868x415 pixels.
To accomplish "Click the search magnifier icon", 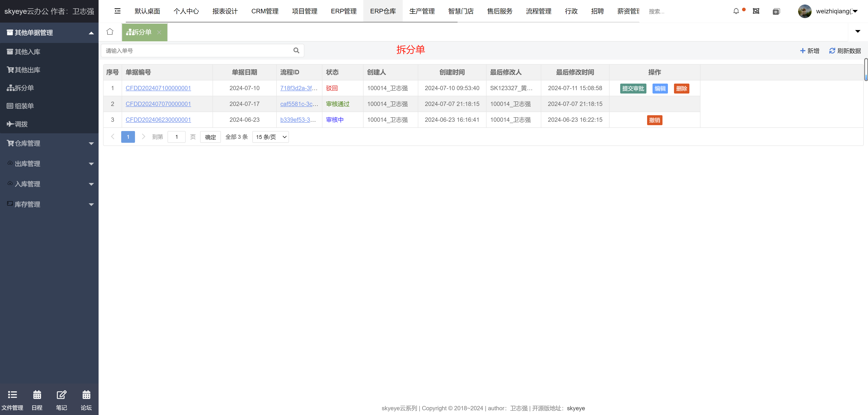I will (296, 50).
